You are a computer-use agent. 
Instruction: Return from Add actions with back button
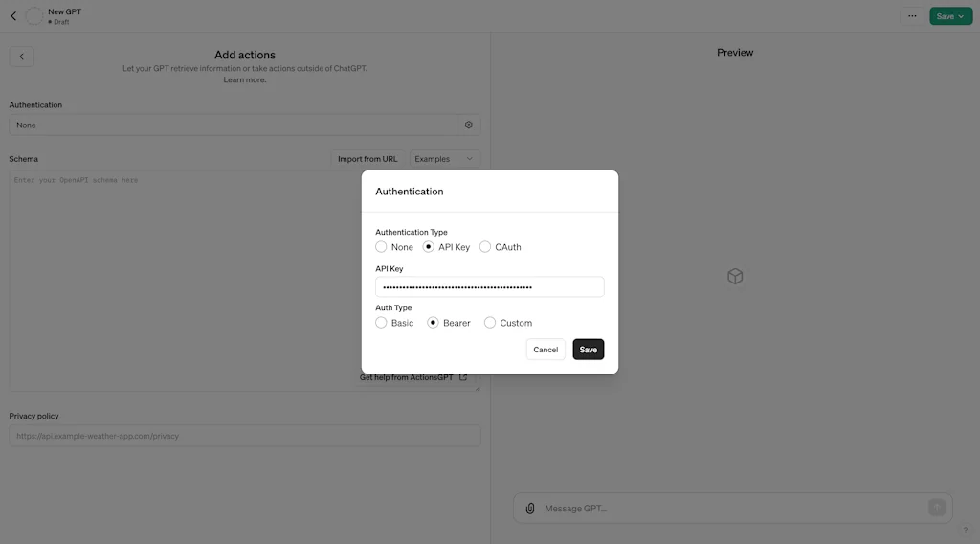pos(21,57)
